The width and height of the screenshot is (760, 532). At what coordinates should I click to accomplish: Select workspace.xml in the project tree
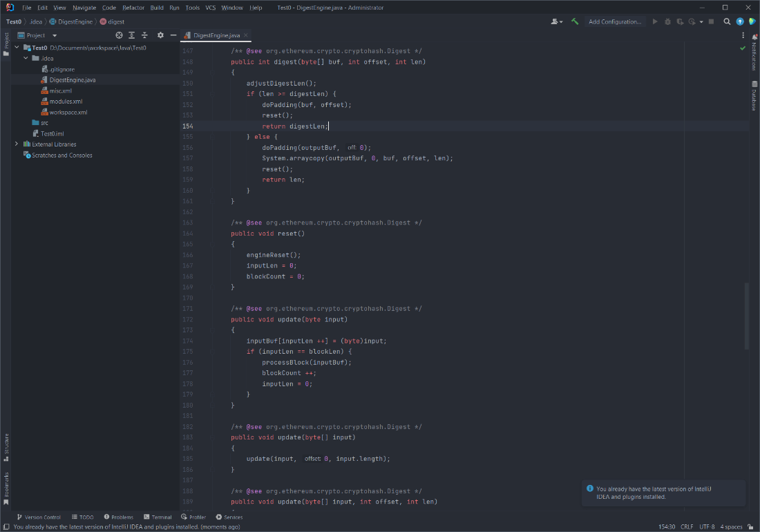click(68, 112)
